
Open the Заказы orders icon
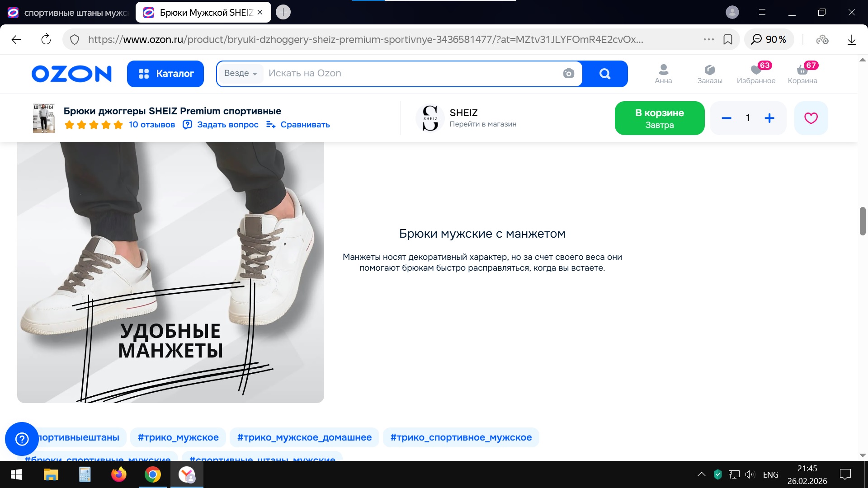tap(709, 74)
